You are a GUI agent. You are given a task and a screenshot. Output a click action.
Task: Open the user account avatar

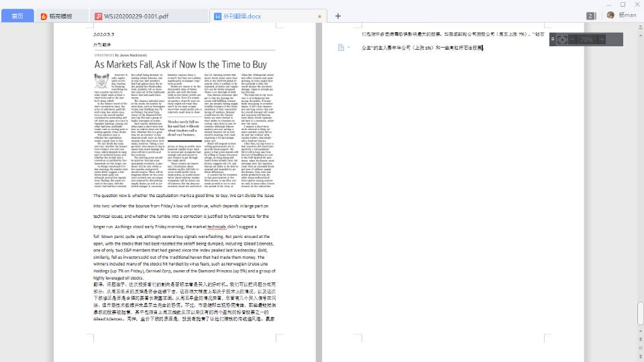[x=610, y=15]
